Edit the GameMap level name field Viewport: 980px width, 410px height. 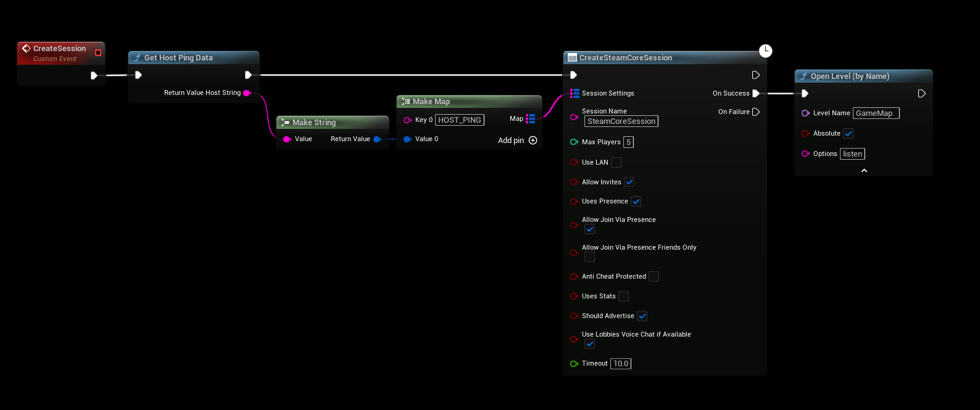[x=876, y=113]
